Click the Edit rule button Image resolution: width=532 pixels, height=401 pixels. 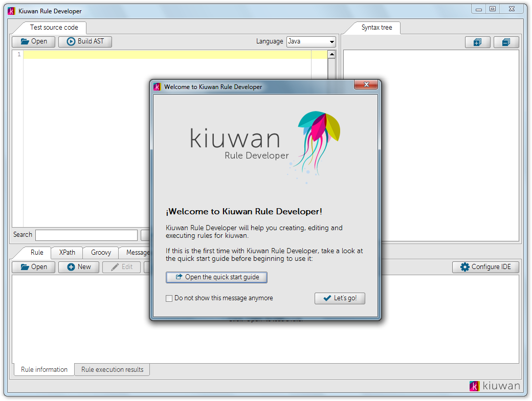pyautogui.click(x=121, y=267)
